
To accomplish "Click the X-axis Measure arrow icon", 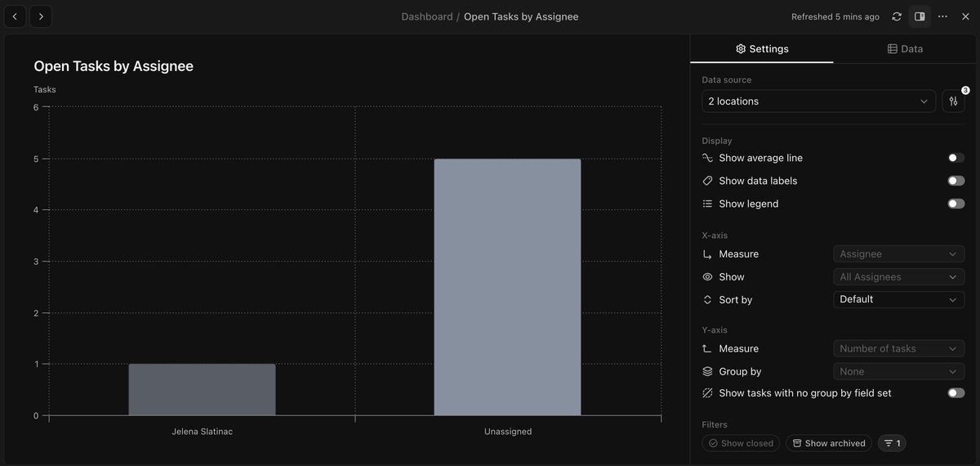I will (707, 254).
